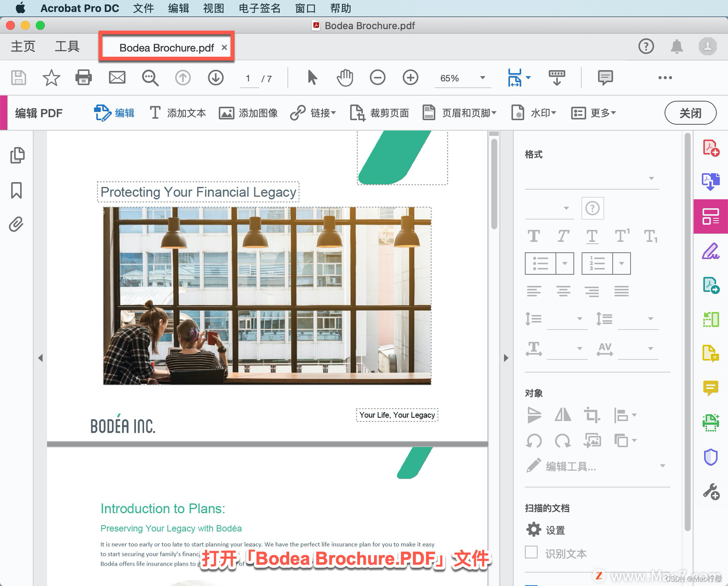The image size is (728, 586).
Task: Toggle center text alignment
Action: tap(563, 291)
